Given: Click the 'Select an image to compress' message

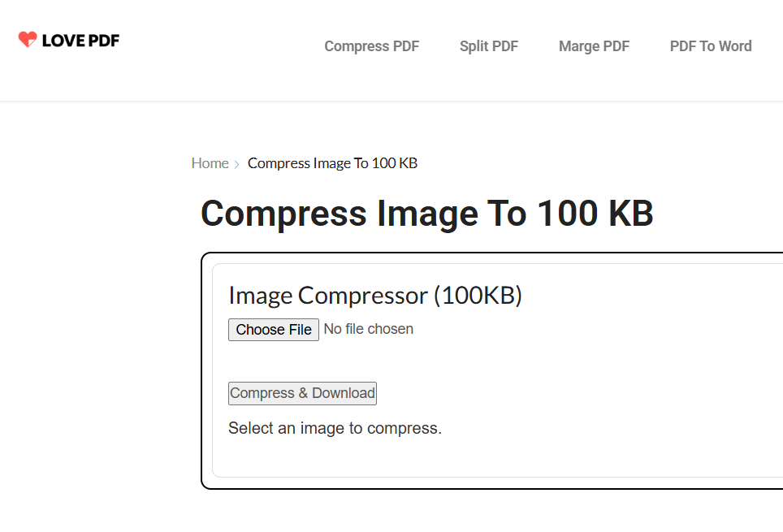Looking at the screenshot, I should click(x=335, y=428).
